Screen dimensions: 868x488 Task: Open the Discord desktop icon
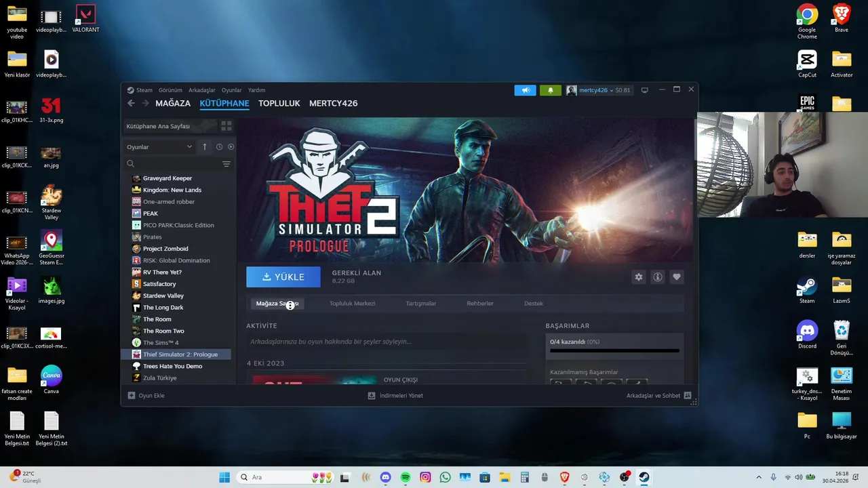(x=807, y=335)
